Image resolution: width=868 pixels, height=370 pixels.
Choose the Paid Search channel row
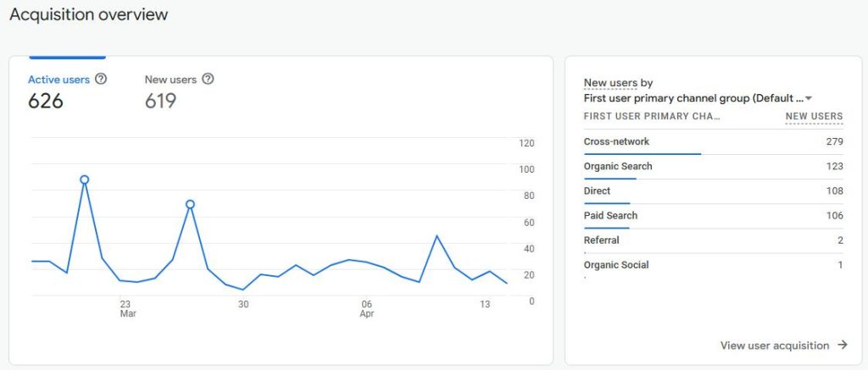pyautogui.click(x=713, y=216)
